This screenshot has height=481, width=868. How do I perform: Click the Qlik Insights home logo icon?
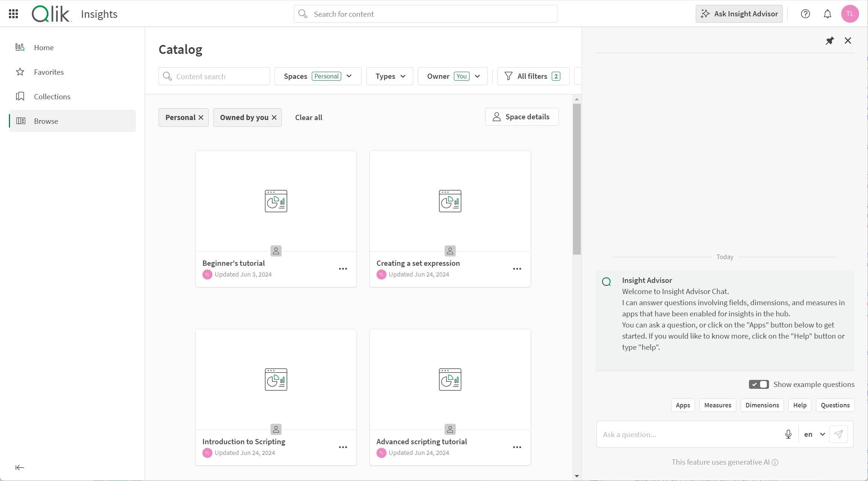(51, 13)
